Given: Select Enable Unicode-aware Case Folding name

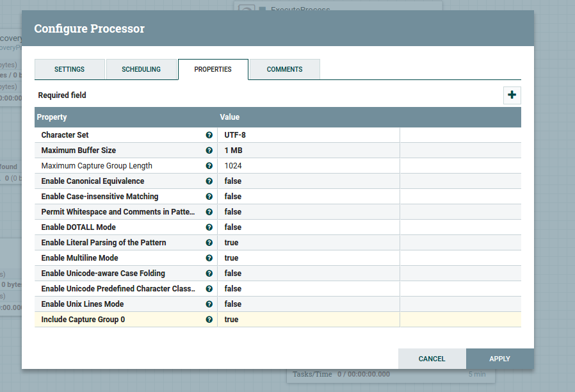Looking at the screenshot, I should 103,274.
